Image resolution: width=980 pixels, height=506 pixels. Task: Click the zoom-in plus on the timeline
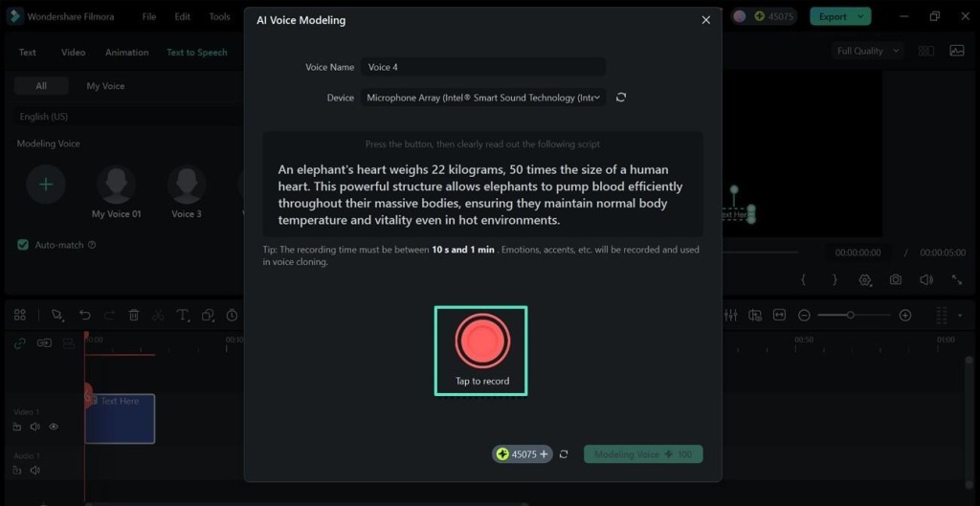tap(904, 315)
